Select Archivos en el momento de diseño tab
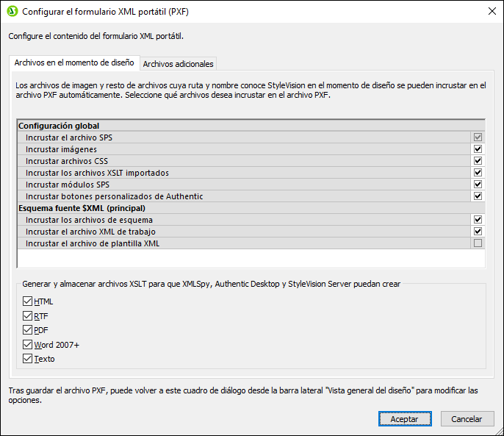Viewport: 504px width, 436px height. click(73, 63)
